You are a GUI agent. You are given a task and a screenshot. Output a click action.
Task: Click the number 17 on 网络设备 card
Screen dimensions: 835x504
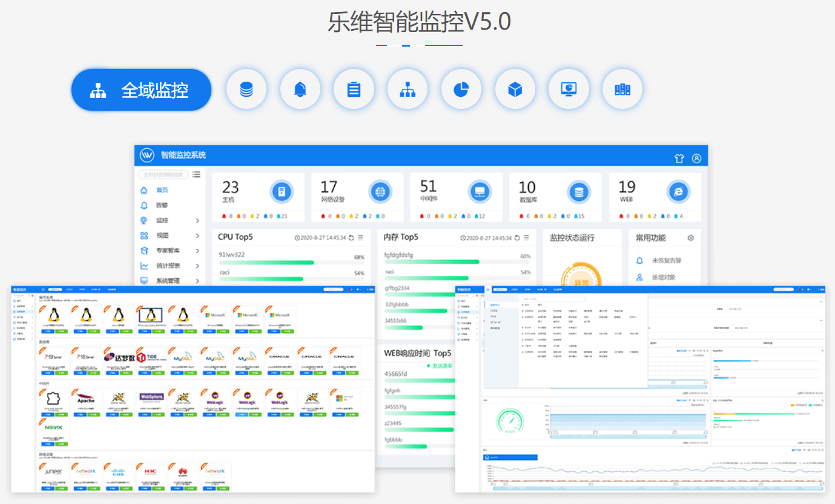[329, 187]
